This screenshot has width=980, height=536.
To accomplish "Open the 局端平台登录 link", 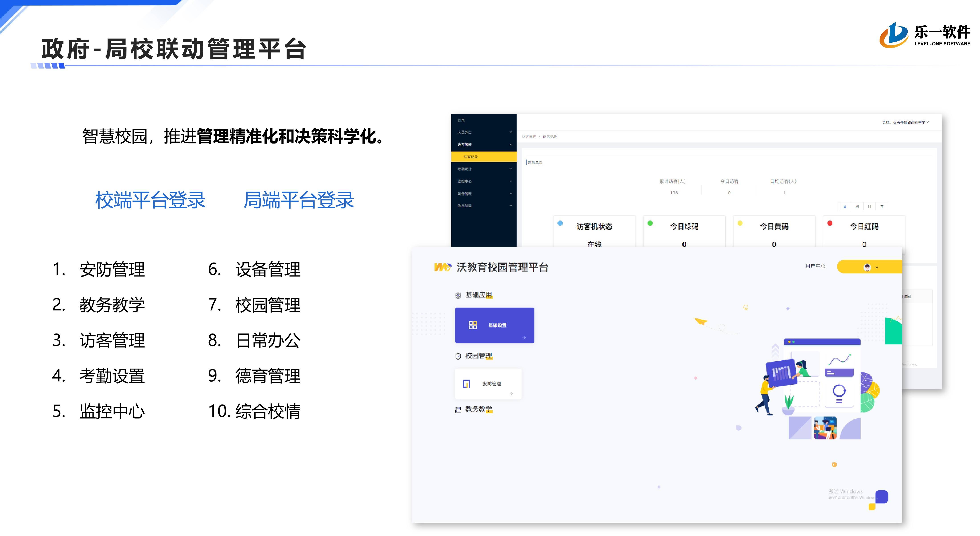I will (x=299, y=200).
